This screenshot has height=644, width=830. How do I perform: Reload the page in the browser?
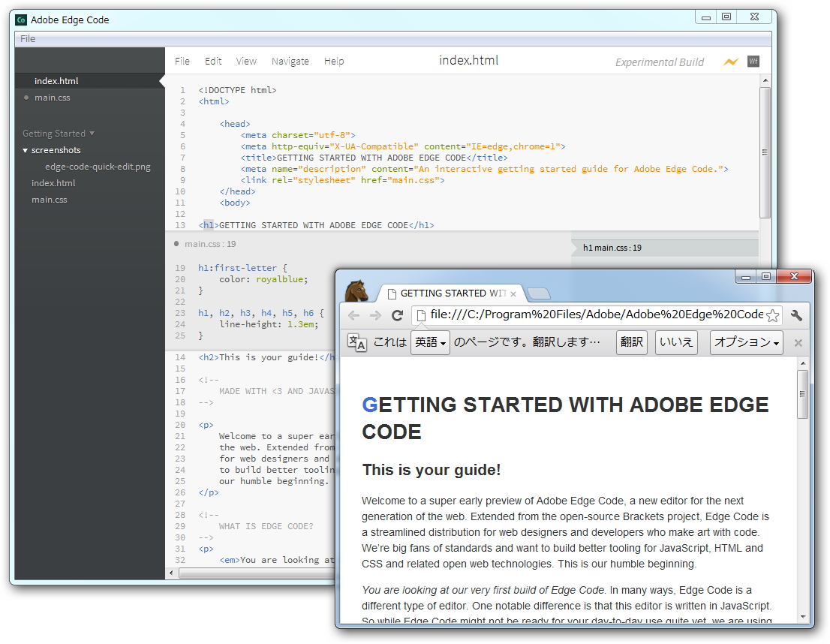click(397, 316)
